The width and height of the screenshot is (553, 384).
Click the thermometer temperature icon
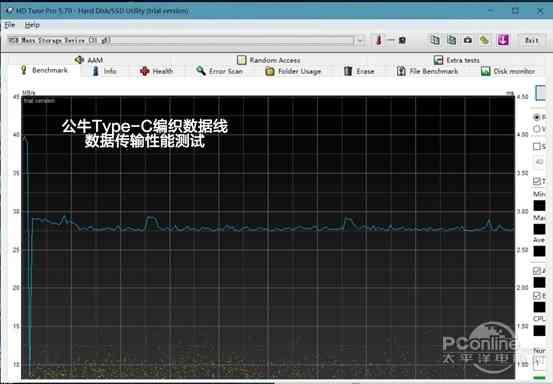378,40
